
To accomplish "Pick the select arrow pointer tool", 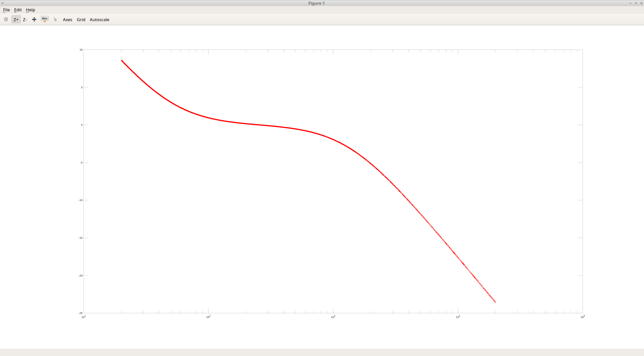I will coord(55,19).
